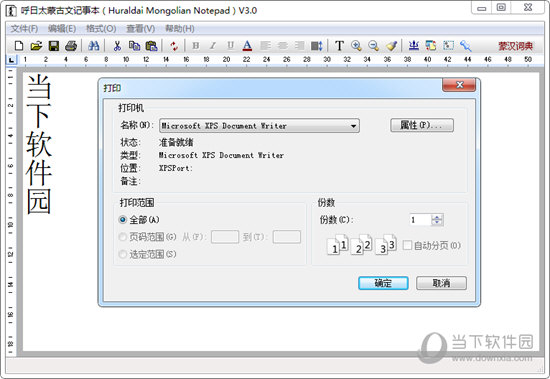The width and height of the screenshot is (550, 379).
Task: Click the 份数(C) copies number field
Action: [420, 220]
